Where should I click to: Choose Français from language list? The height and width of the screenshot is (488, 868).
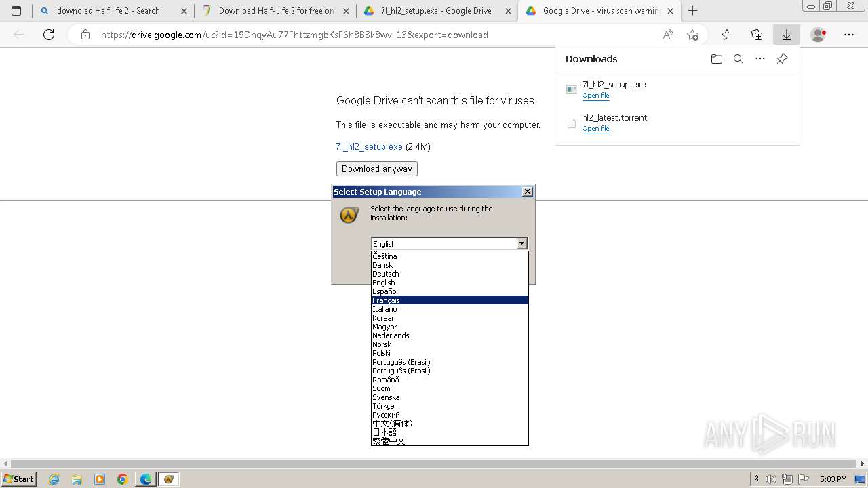[x=450, y=300]
